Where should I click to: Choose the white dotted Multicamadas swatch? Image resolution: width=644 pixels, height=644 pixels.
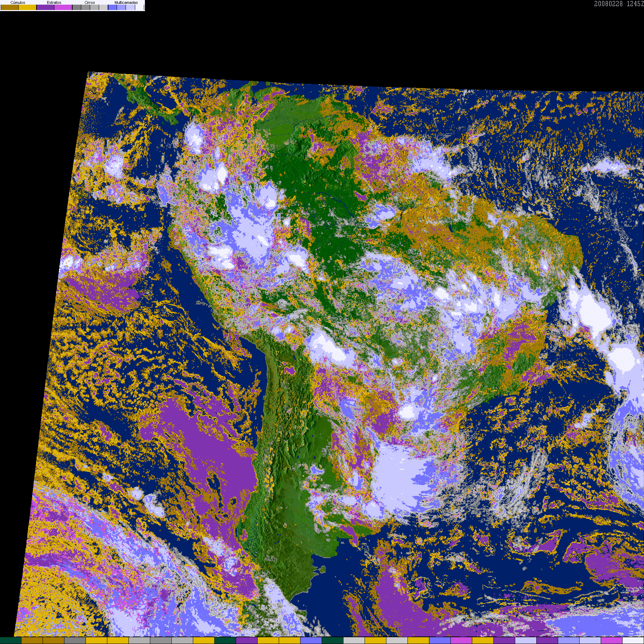tap(140, 7)
